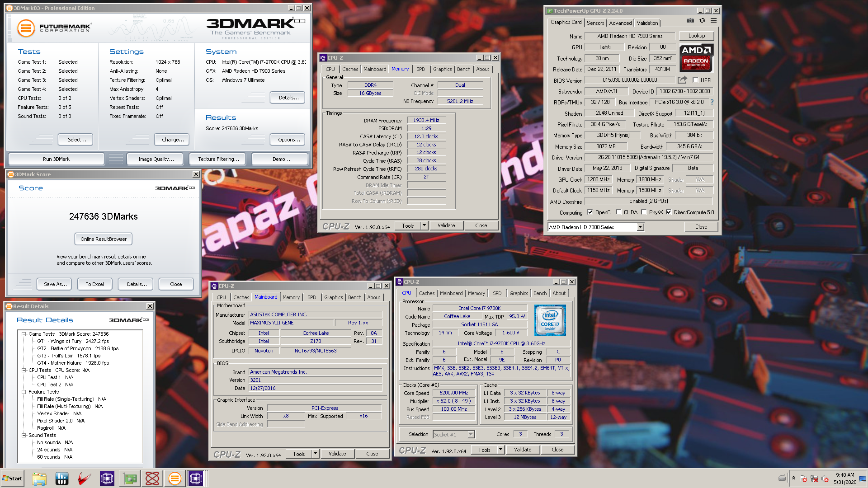Click Options button under Results
The image size is (868, 488).
288,140
